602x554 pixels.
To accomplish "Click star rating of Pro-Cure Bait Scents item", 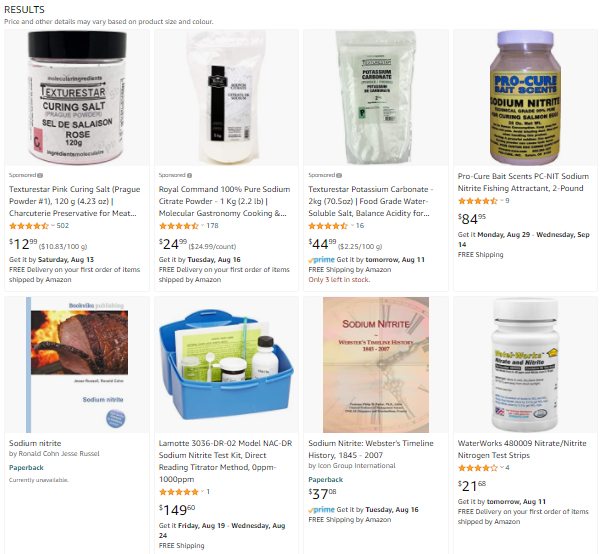I will coord(478,201).
